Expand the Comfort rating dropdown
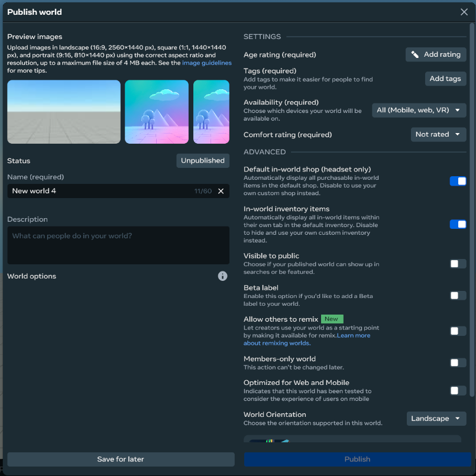 [x=438, y=134]
